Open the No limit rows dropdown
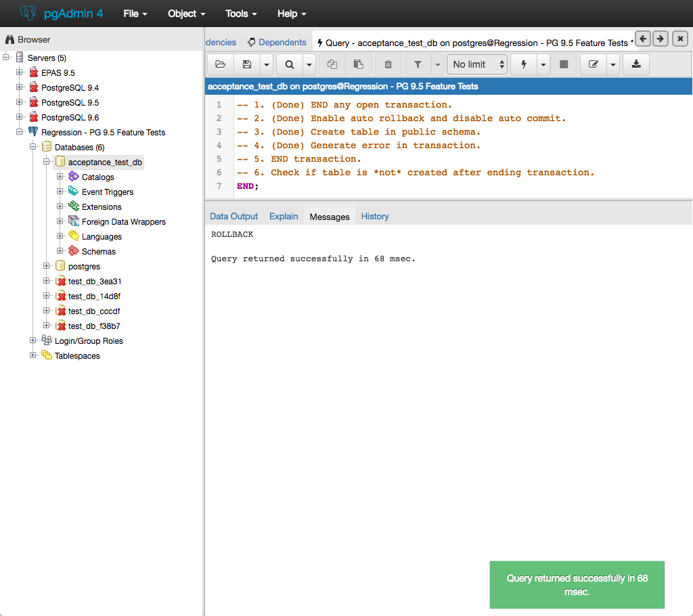 (x=479, y=64)
